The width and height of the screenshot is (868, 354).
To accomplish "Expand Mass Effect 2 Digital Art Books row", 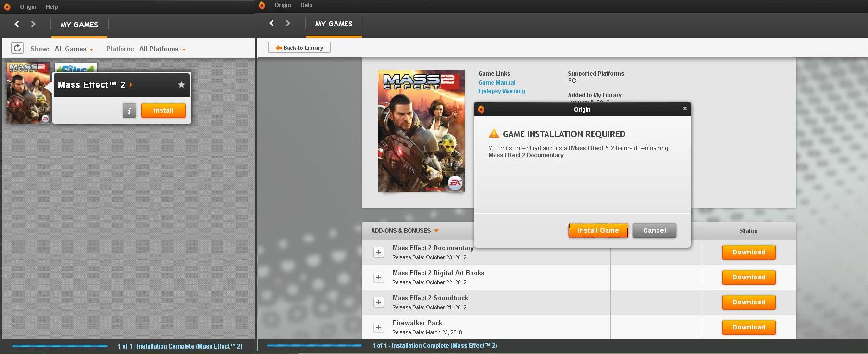I will pyautogui.click(x=379, y=277).
